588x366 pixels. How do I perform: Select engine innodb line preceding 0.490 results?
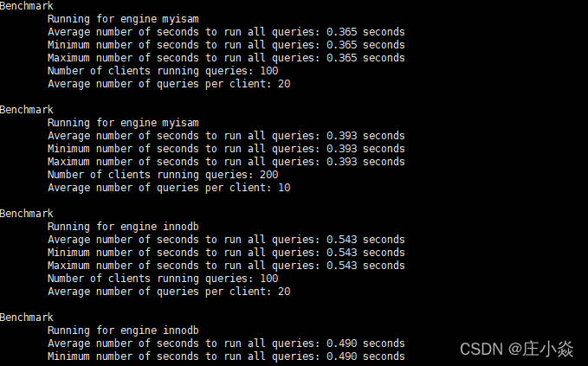[x=123, y=331]
